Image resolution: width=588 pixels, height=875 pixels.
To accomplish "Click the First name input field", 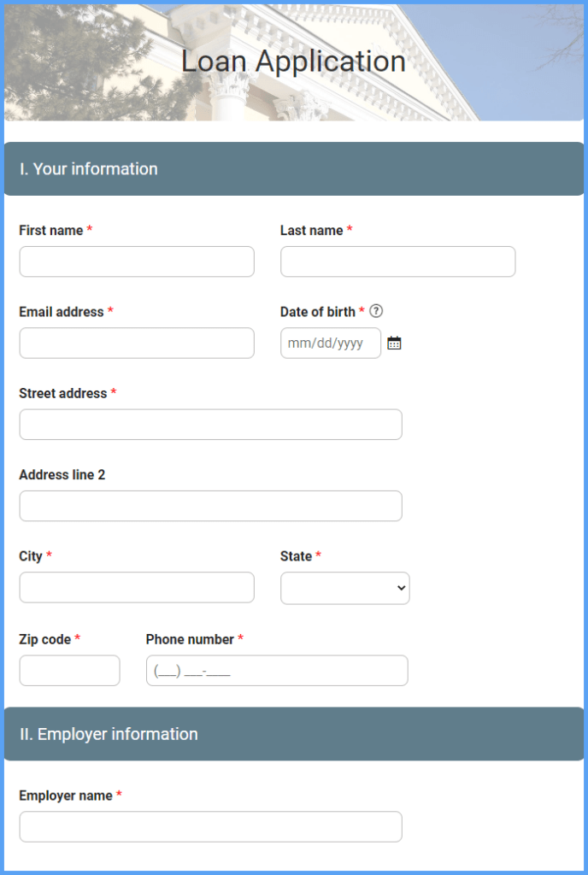I will point(136,261).
